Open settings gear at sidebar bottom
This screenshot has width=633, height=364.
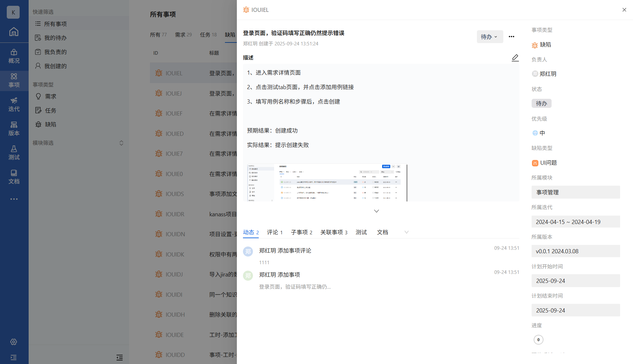tap(14, 342)
